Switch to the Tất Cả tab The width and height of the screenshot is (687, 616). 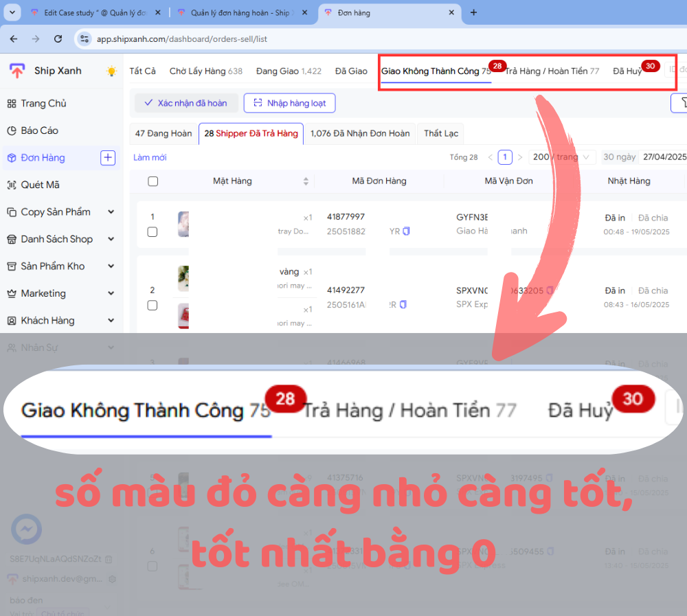[x=142, y=71]
